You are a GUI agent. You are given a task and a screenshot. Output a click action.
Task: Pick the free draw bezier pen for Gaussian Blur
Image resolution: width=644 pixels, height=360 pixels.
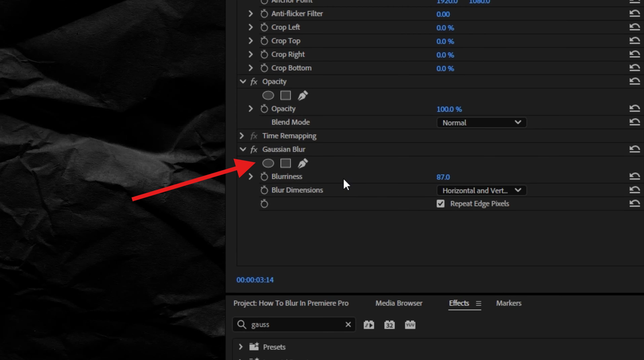click(x=303, y=163)
